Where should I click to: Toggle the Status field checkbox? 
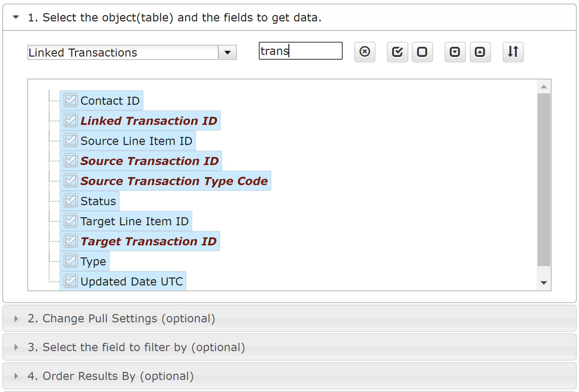pyautogui.click(x=71, y=201)
